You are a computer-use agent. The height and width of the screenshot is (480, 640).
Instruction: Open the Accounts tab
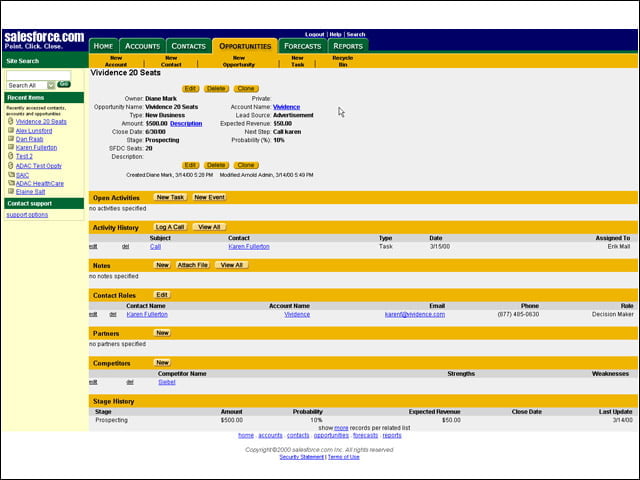click(142, 46)
